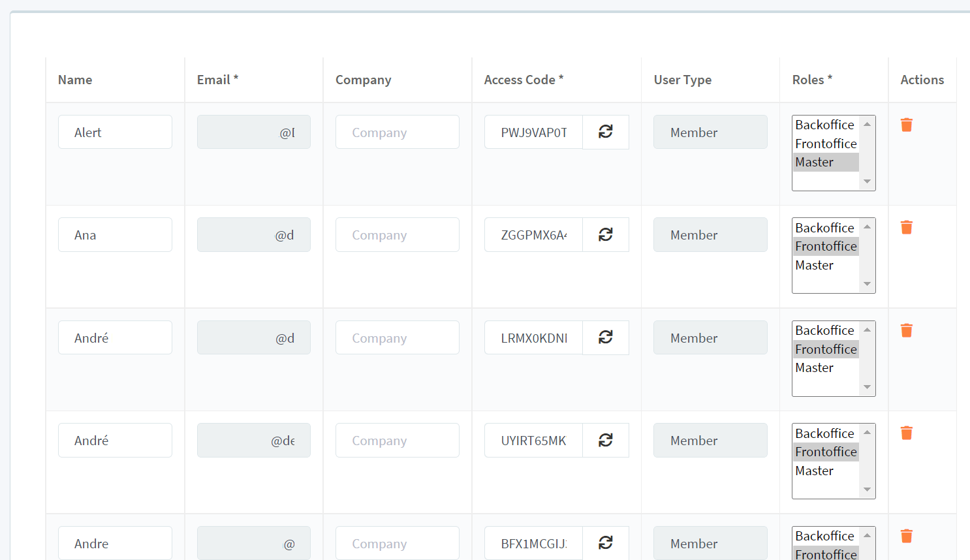
Task: Click the Access Code field showing BFX1MCGIJ
Action: (533, 542)
